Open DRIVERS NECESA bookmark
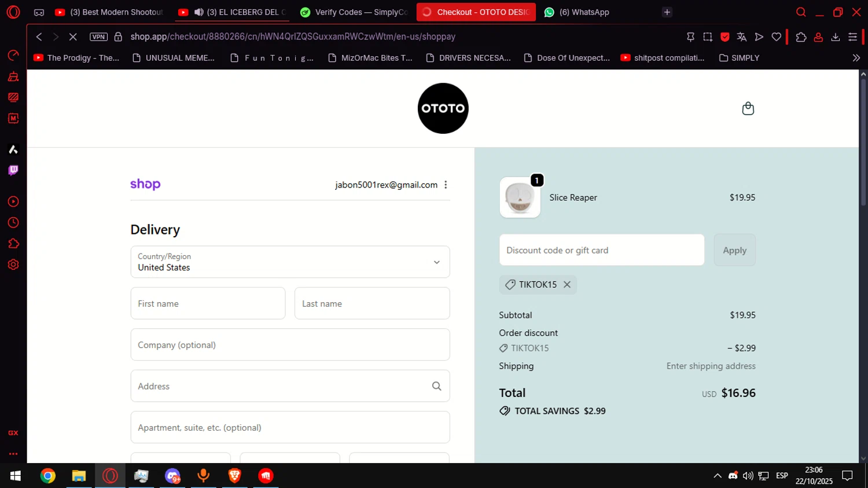This screenshot has height=488, width=868. point(469,58)
